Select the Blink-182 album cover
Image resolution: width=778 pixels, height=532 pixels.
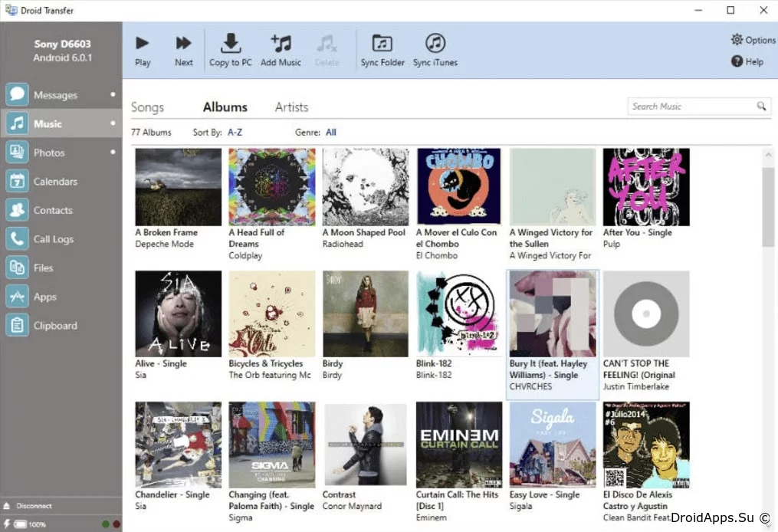459,314
